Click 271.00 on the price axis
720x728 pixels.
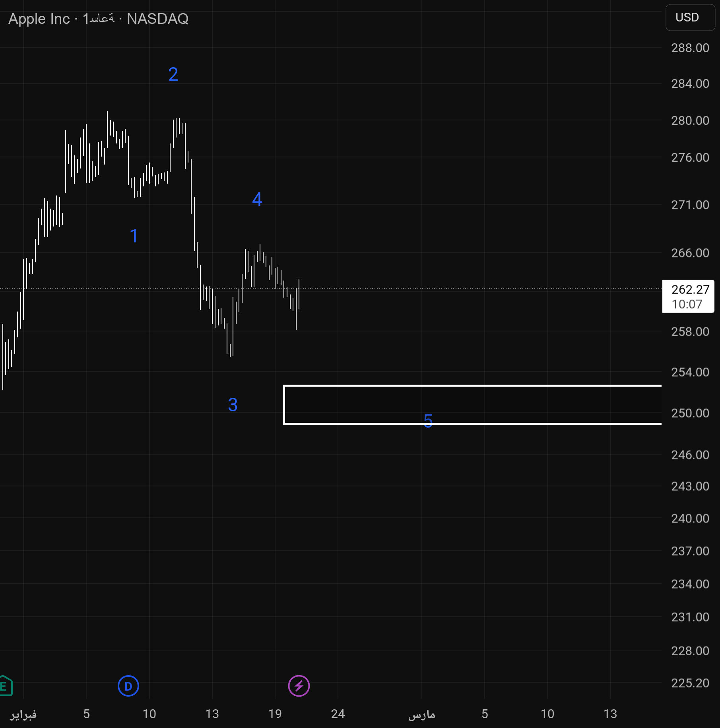(x=690, y=205)
